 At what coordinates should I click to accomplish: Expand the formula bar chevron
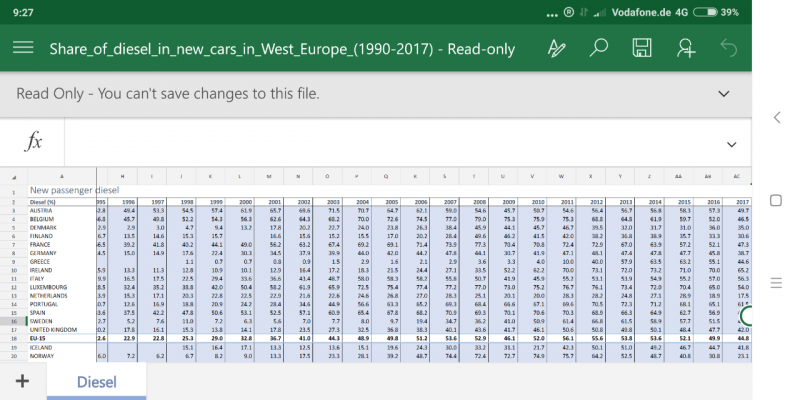tap(724, 143)
